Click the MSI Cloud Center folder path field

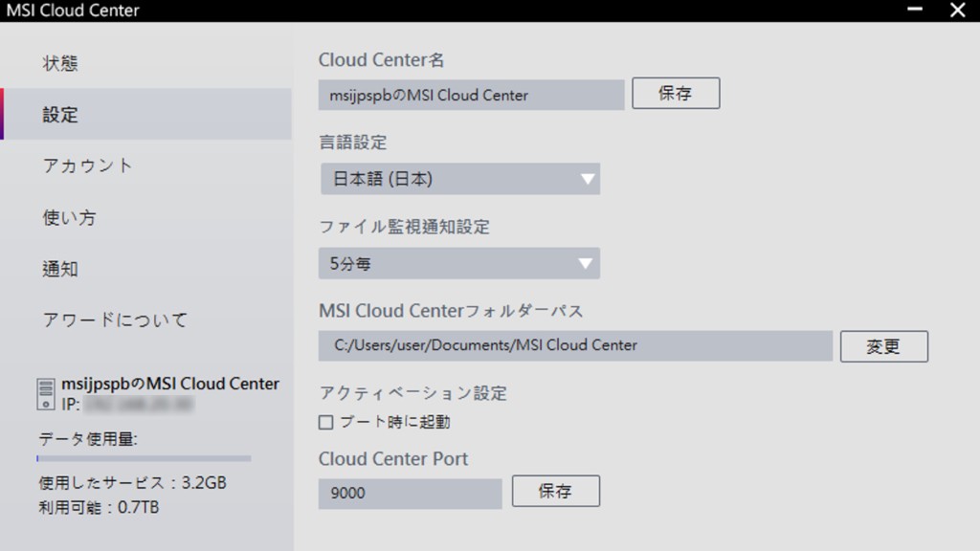tap(575, 345)
